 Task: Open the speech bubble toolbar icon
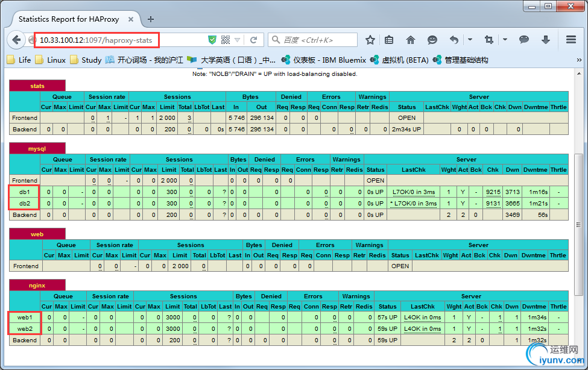click(524, 40)
